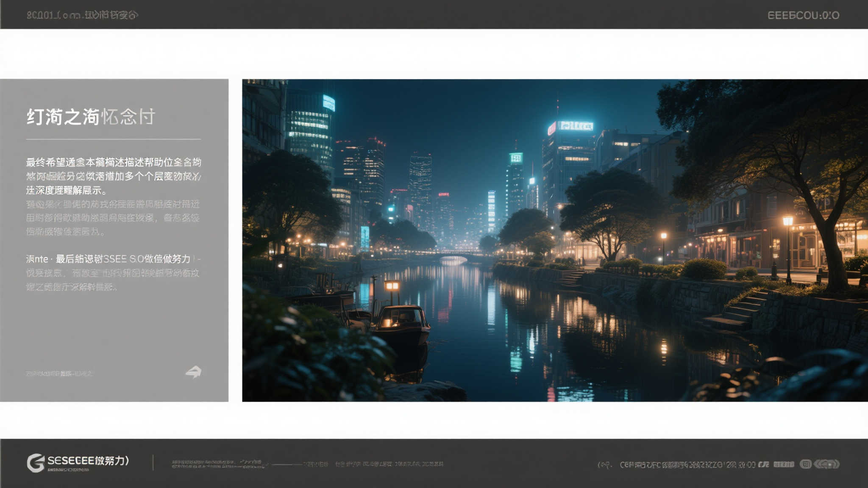Click the long copyright text in footer right
This screenshot has height=488, width=868.
687,465
